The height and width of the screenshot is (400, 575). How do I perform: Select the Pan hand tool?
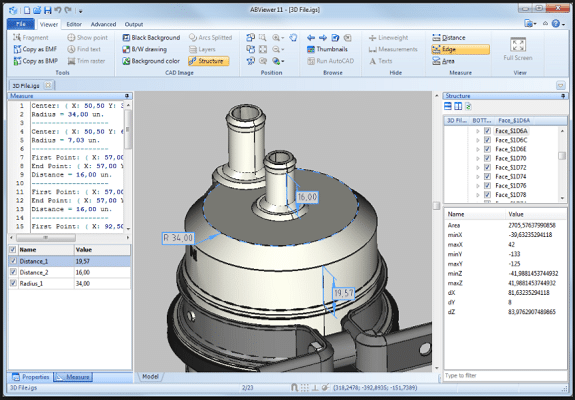293,37
